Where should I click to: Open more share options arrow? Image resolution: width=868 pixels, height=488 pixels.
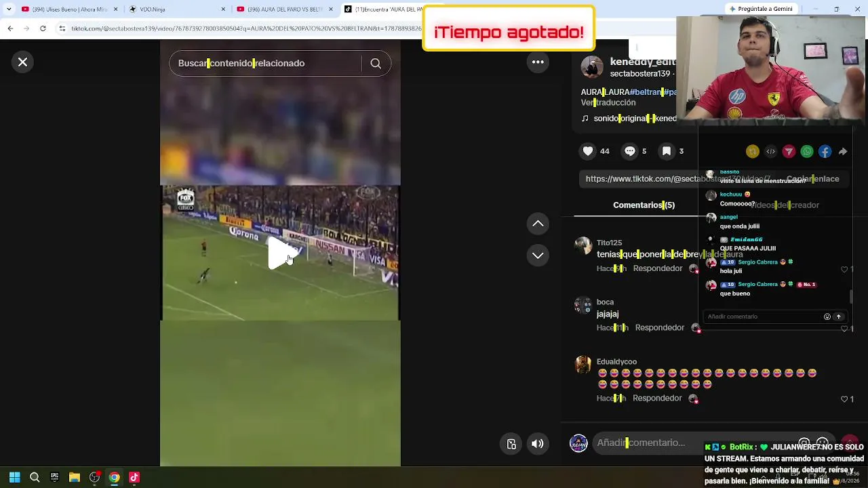[843, 152]
